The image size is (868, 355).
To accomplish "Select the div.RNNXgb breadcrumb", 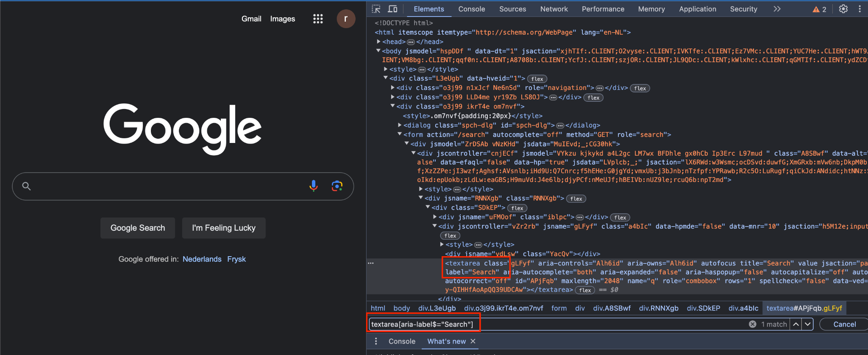I will pyautogui.click(x=659, y=308).
